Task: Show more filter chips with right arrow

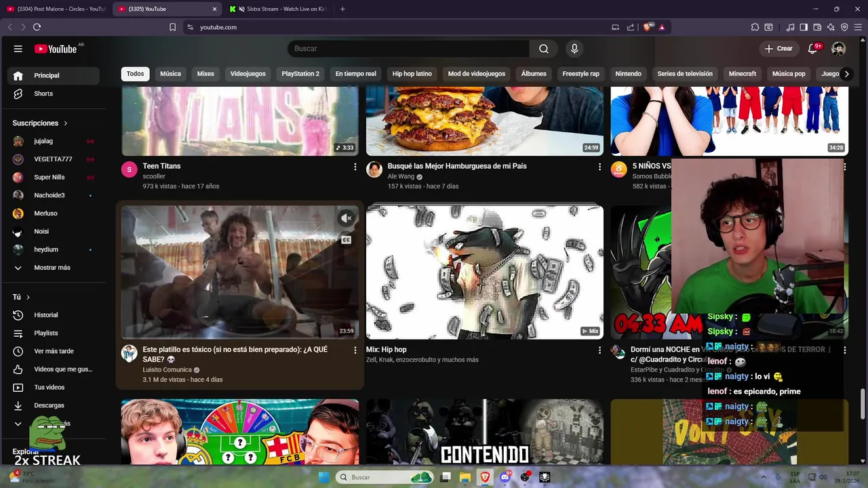Action: (x=846, y=74)
